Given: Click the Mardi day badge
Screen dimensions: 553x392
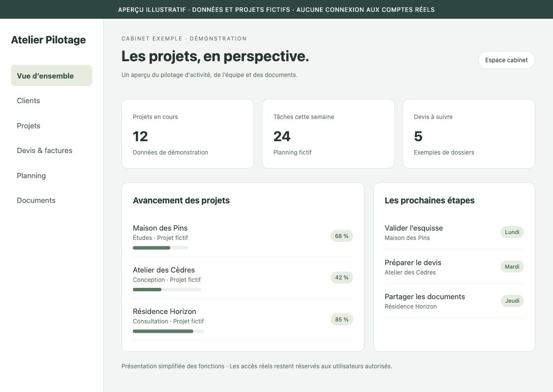Looking at the screenshot, I should (x=512, y=267).
